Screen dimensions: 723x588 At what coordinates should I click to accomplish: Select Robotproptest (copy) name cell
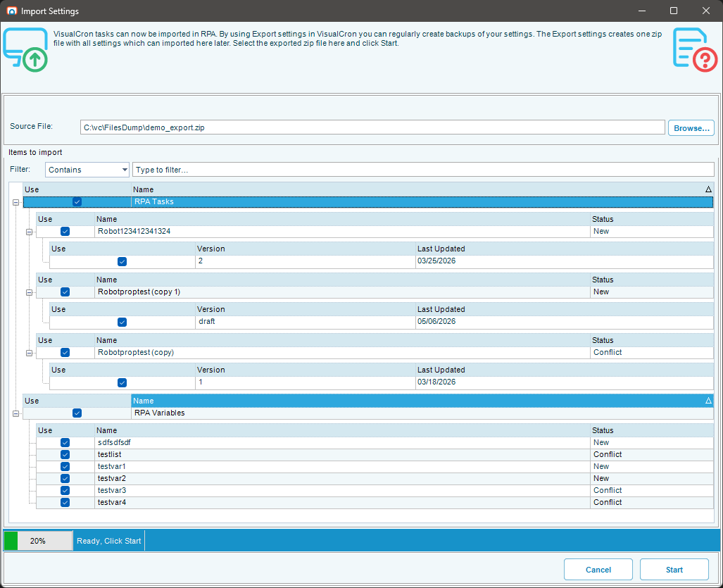(342, 352)
